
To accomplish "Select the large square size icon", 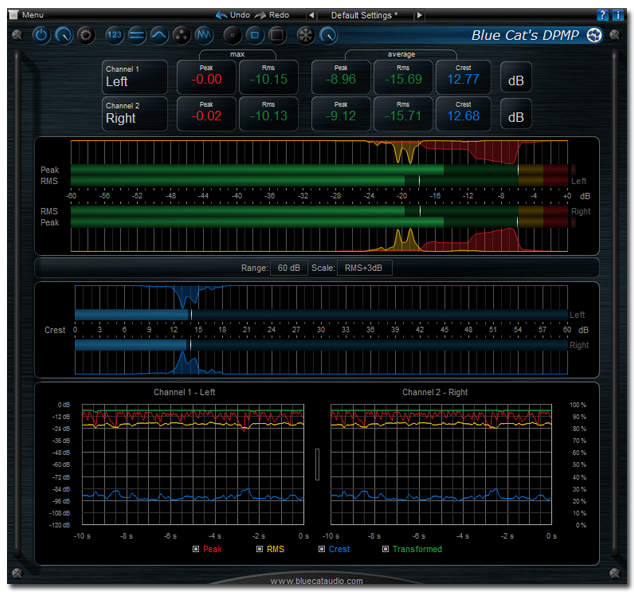I will point(277,36).
